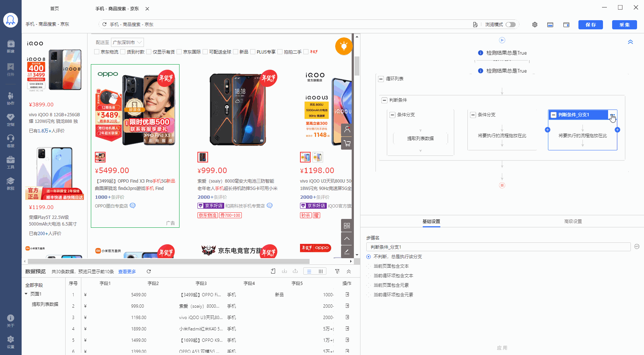
Task: Collapse workflow panel with double chevron
Action: tap(630, 42)
